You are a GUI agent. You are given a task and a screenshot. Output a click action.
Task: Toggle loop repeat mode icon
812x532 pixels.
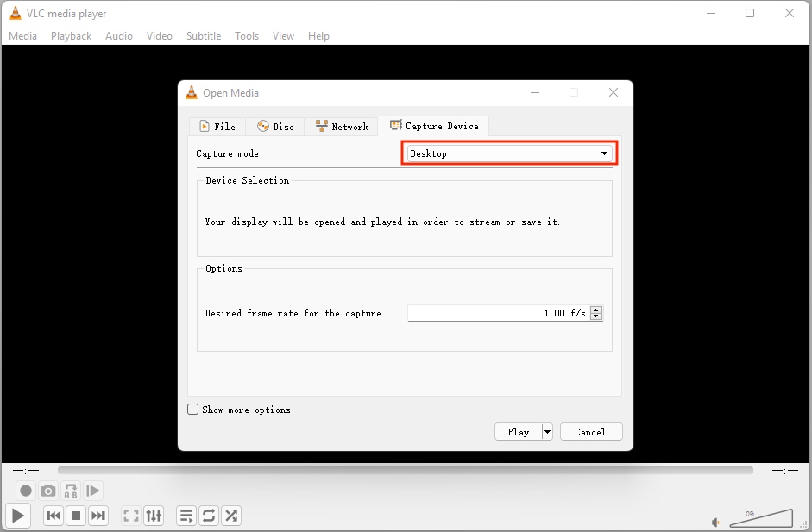click(209, 516)
